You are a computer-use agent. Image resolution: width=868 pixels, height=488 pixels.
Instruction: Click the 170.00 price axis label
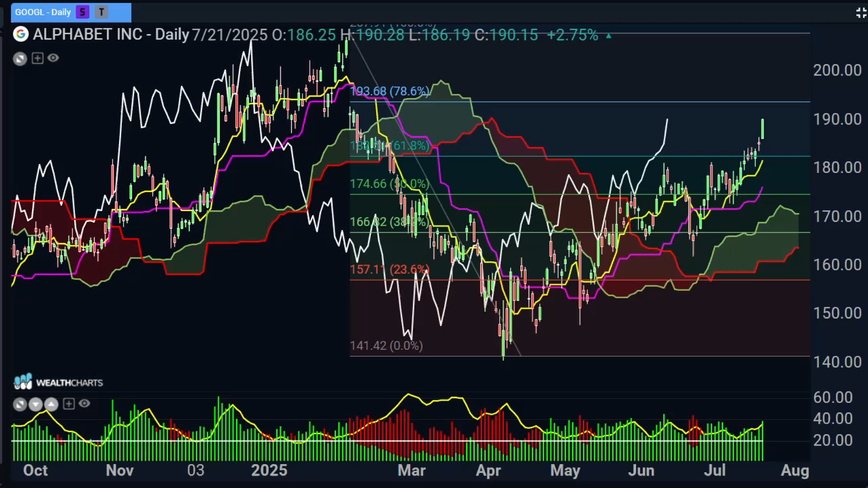(837, 216)
